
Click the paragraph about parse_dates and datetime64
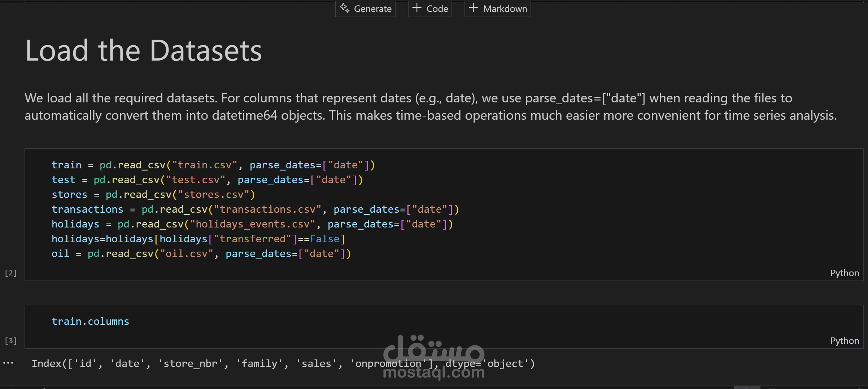point(430,107)
